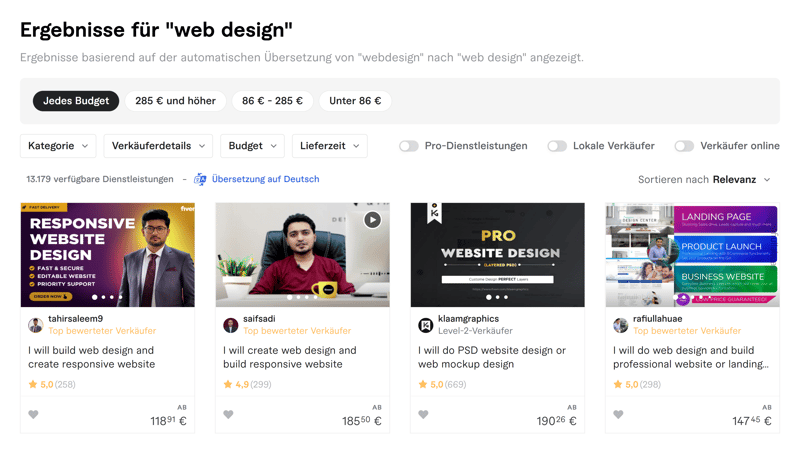Image resolution: width=800 pixels, height=450 pixels.
Task: Expand the Kategorie dropdown filter
Action: pyautogui.click(x=58, y=146)
